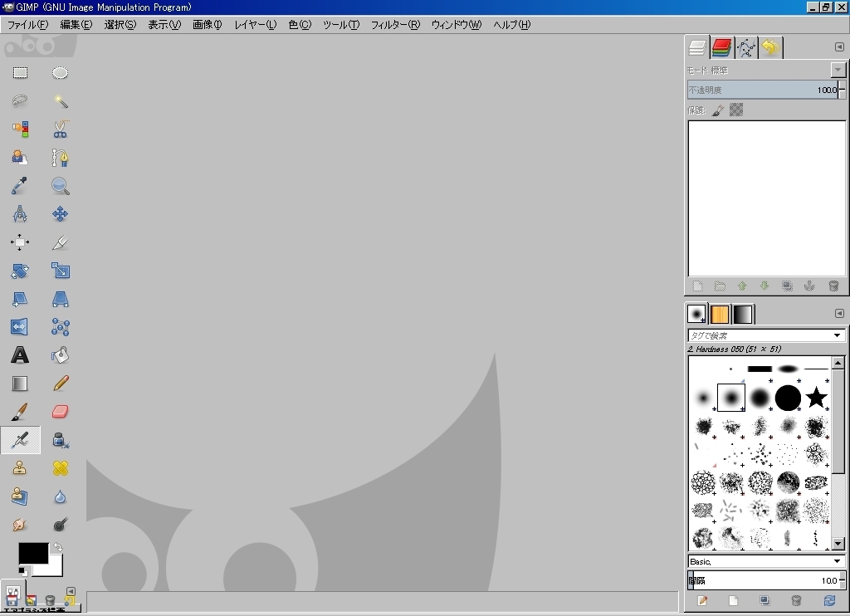850x616 pixels.
Task: Open the layer mode dropdown
Action: (x=838, y=70)
